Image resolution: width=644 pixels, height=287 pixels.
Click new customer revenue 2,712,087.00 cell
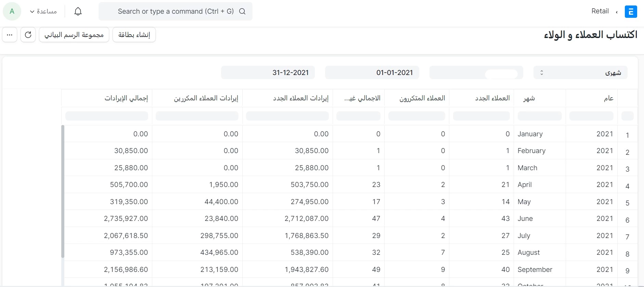(287, 219)
